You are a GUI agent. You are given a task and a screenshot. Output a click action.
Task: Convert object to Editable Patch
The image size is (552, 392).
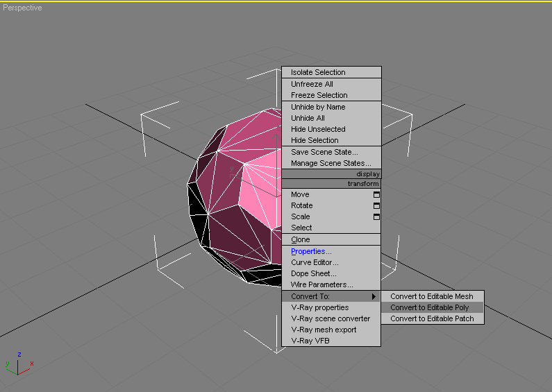coord(433,319)
